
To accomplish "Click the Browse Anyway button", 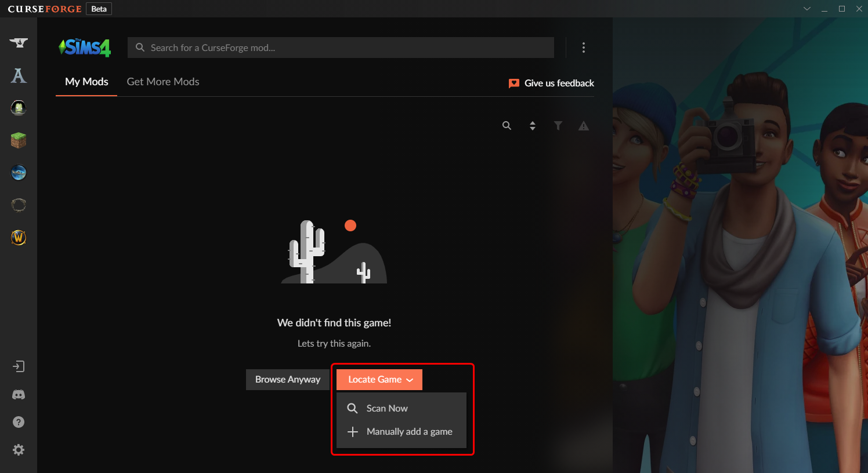I will (x=287, y=379).
